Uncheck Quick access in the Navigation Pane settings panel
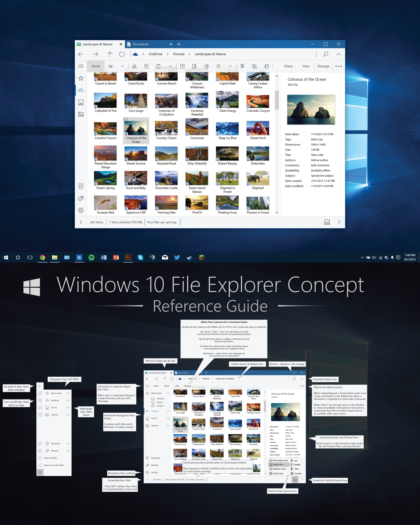The image size is (420, 525). tap(40, 393)
